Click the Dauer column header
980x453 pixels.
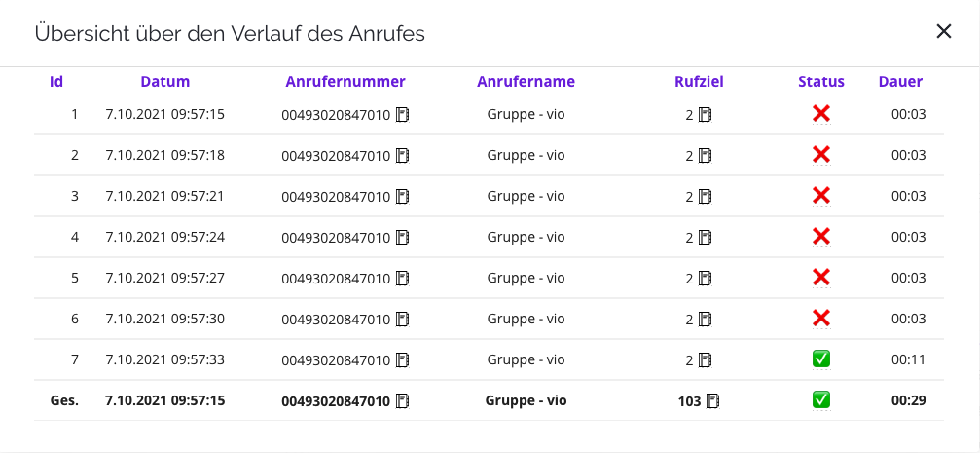point(900,81)
